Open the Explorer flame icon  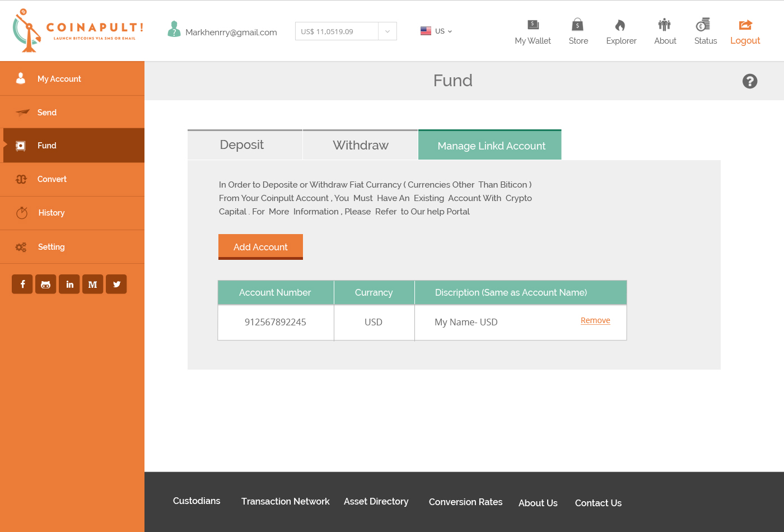point(620,25)
